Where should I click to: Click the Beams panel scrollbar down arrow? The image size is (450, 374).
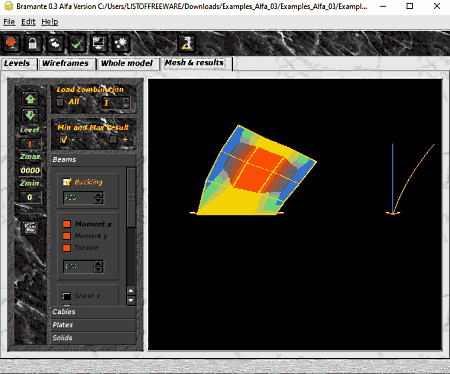[131, 301]
